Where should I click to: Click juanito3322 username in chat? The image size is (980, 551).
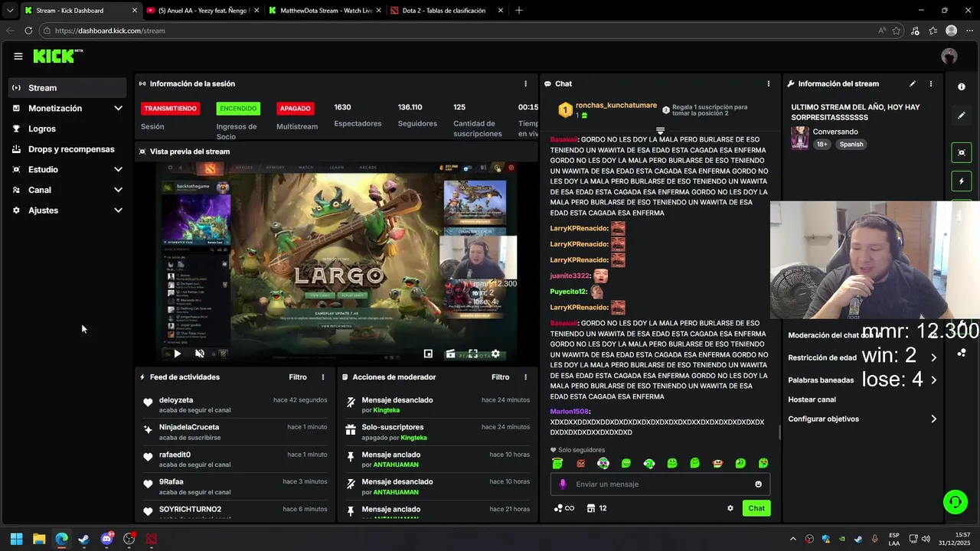pyautogui.click(x=570, y=275)
